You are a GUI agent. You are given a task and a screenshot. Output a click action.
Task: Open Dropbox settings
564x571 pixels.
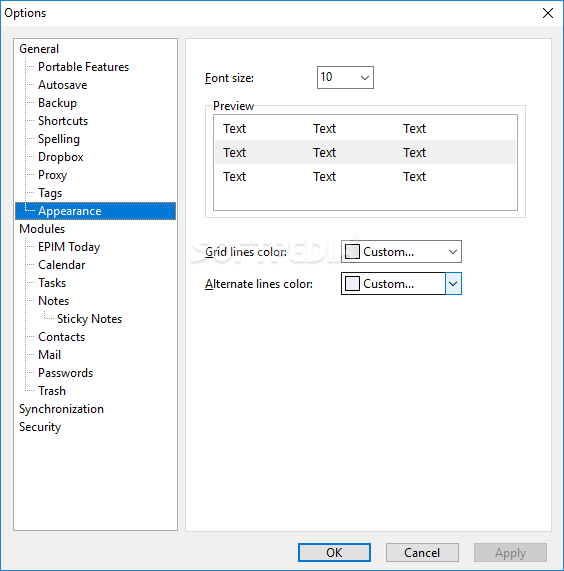click(61, 157)
